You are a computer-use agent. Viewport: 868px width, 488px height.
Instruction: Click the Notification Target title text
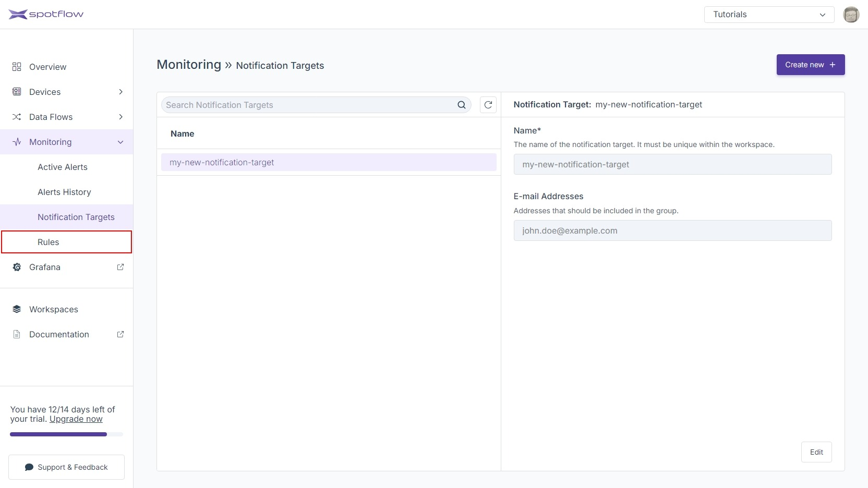point(608,105)
